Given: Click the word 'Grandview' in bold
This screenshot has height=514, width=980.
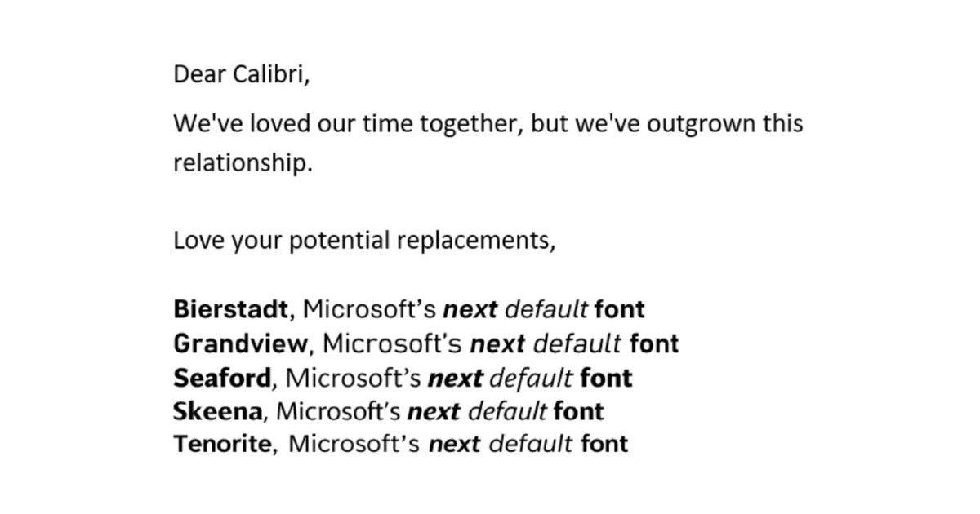Looking at the screenshot, I should pos(241,343).
